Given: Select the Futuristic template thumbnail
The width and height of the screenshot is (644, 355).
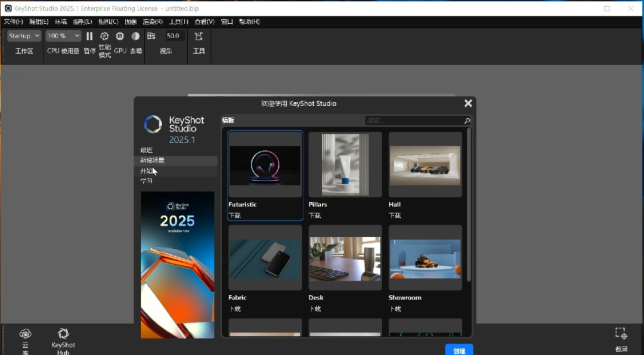Looking at the screenshot, I should tap(265, 165).
